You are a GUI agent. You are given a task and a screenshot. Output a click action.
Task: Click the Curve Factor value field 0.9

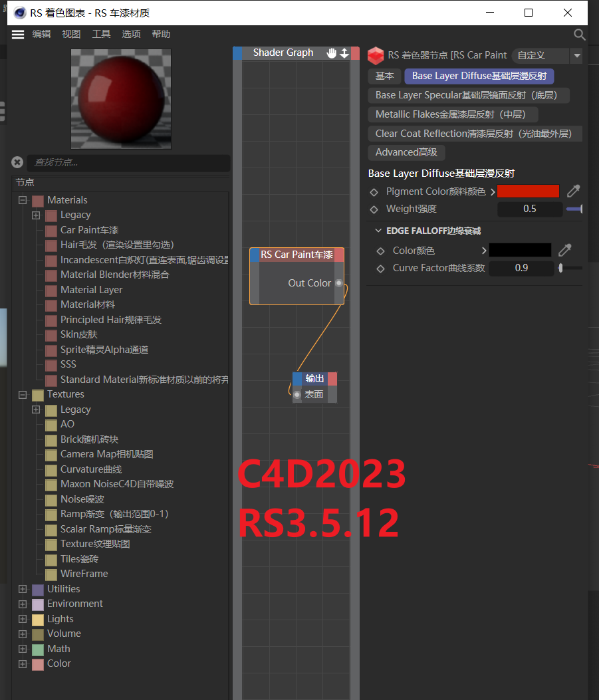(x=521, y=268)
